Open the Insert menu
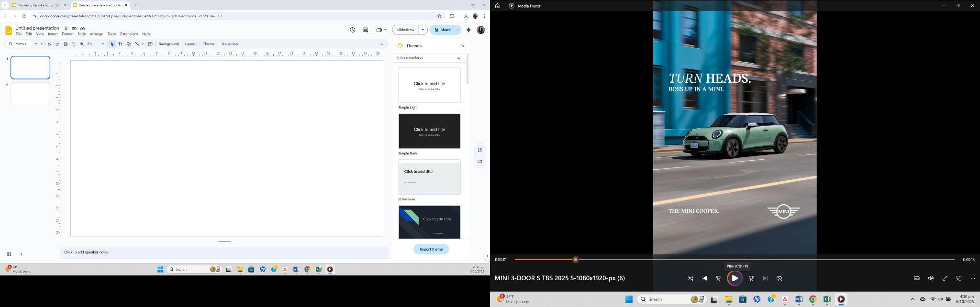Screen dimensions: 980x307 53,34
